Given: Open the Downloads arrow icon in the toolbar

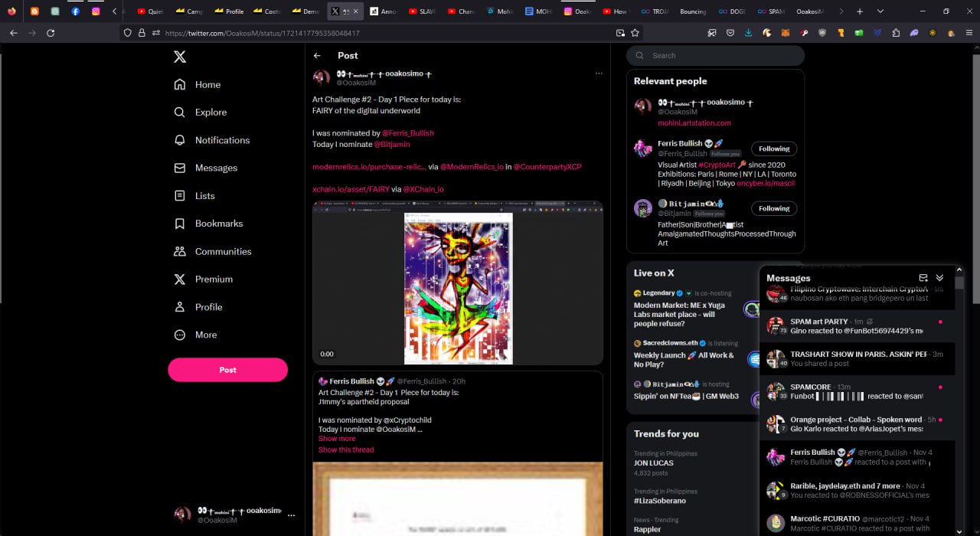Looking at the screenshot, I should (x=748, y=33).
